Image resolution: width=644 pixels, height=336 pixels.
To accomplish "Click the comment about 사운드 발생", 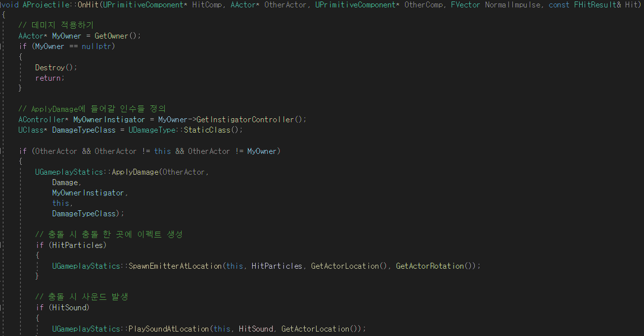I will pos(82,297).
